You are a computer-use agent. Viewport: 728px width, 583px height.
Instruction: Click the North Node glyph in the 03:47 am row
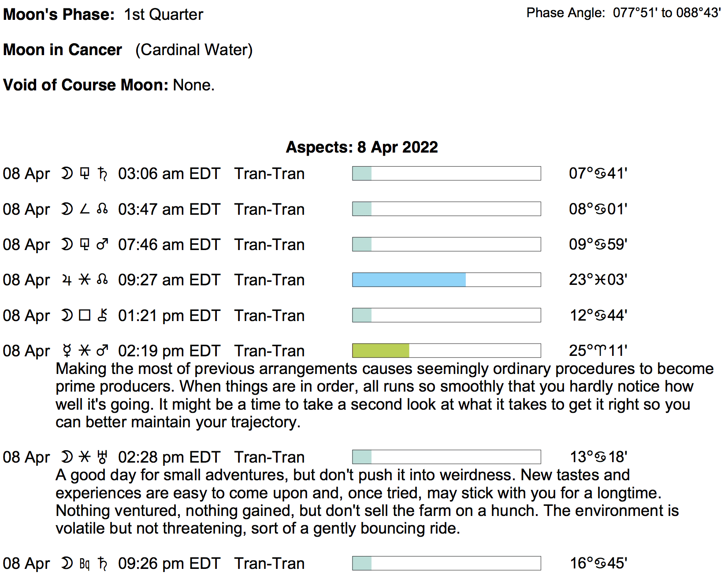(102, 209)
